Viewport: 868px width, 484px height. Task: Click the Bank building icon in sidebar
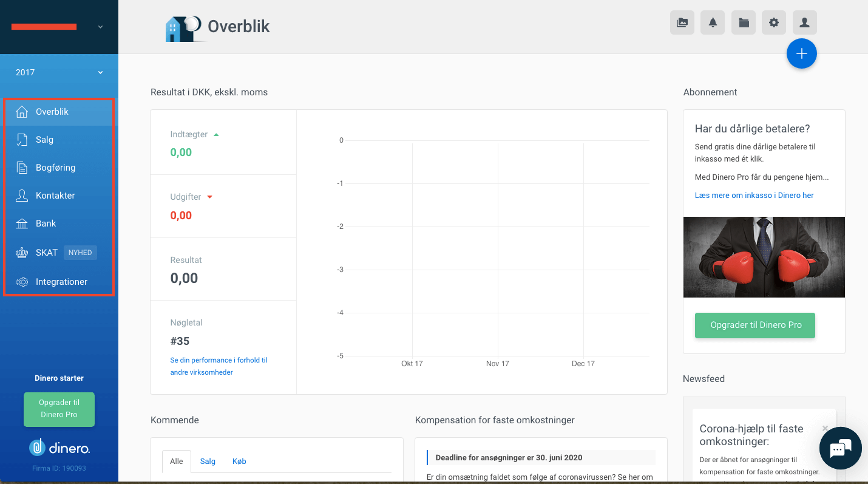tap(22, 223)
